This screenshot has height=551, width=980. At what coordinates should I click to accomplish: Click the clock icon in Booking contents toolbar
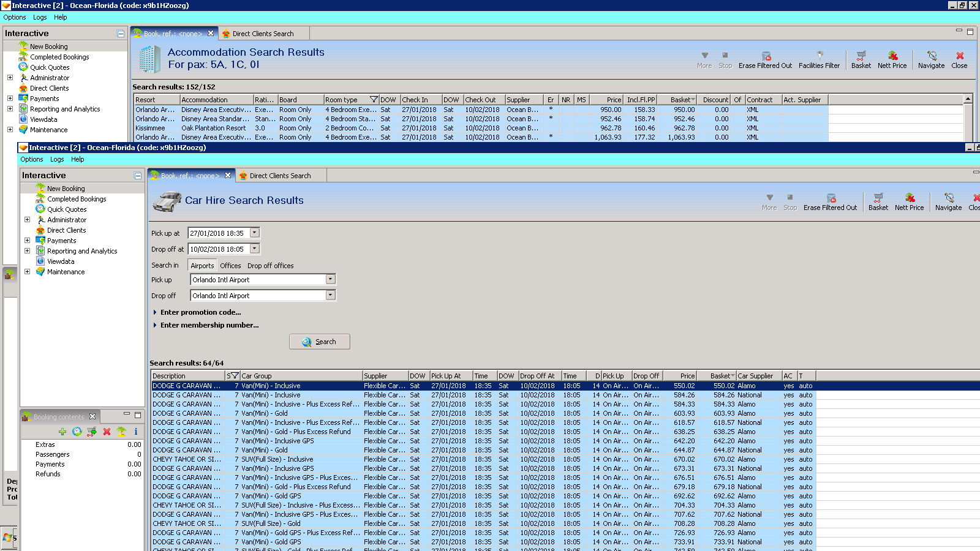77,432
